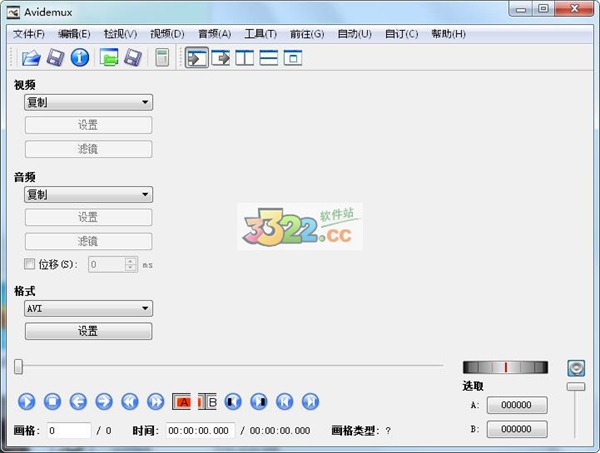Set selection marker A

coord(181,402)
